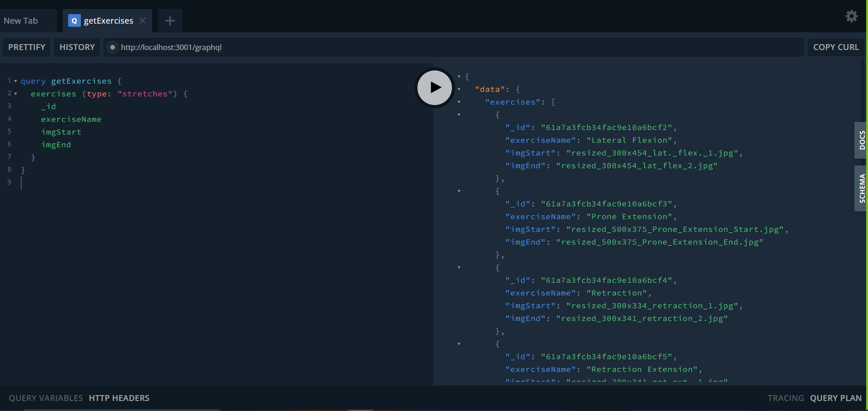The width and height of the screenshot is (868, 411).
Task: Click "Retraction Extension" value in response
Action: [642, 369]
